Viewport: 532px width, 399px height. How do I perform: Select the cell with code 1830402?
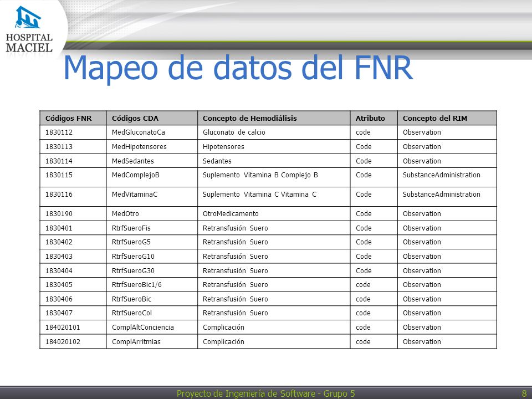73,242
